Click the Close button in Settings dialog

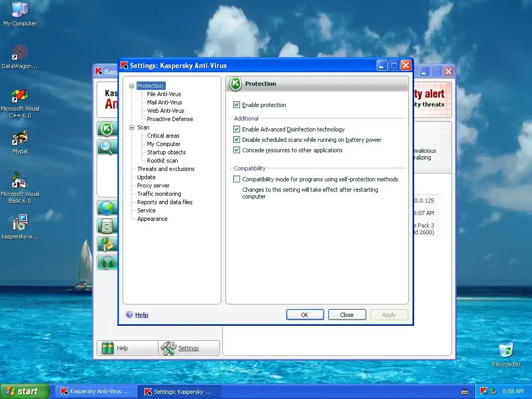click(x=347, y=314)
